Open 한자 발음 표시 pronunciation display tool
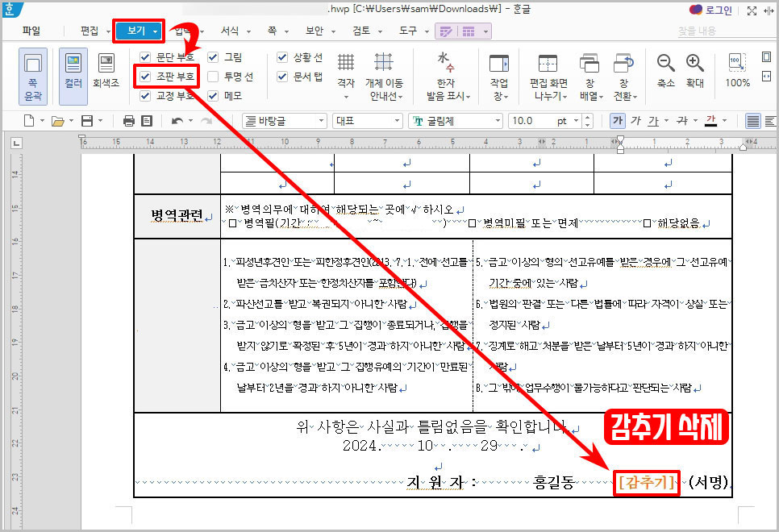 click(446, 73)
